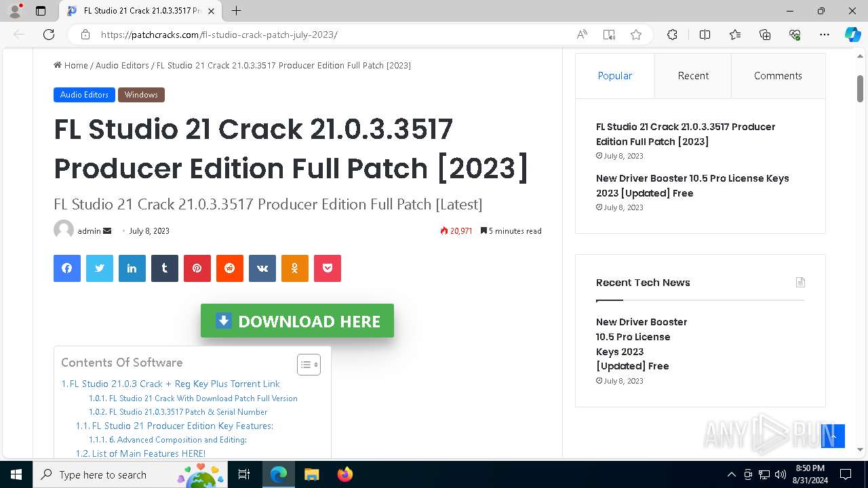Open popular post New Driver Booster 10.5
This screenshot has width=868, height=488.
coord(692,186)
